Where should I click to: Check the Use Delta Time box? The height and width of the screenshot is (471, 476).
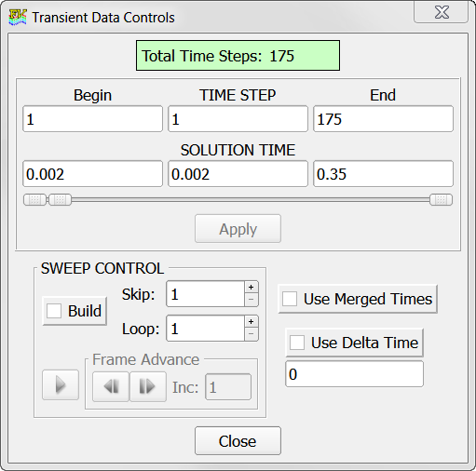tap(297, 343)
